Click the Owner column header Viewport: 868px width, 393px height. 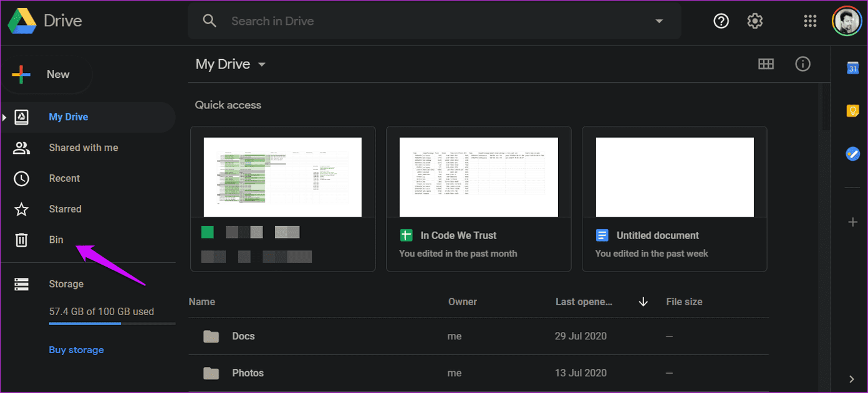[463, 301]
